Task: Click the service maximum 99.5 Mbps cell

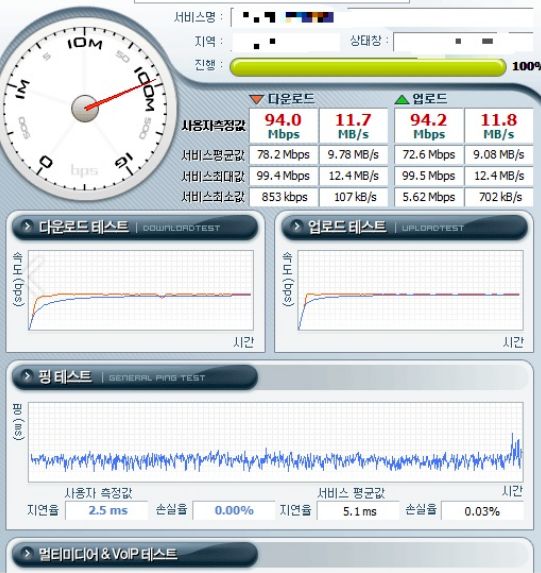Action: click(429, 176)
